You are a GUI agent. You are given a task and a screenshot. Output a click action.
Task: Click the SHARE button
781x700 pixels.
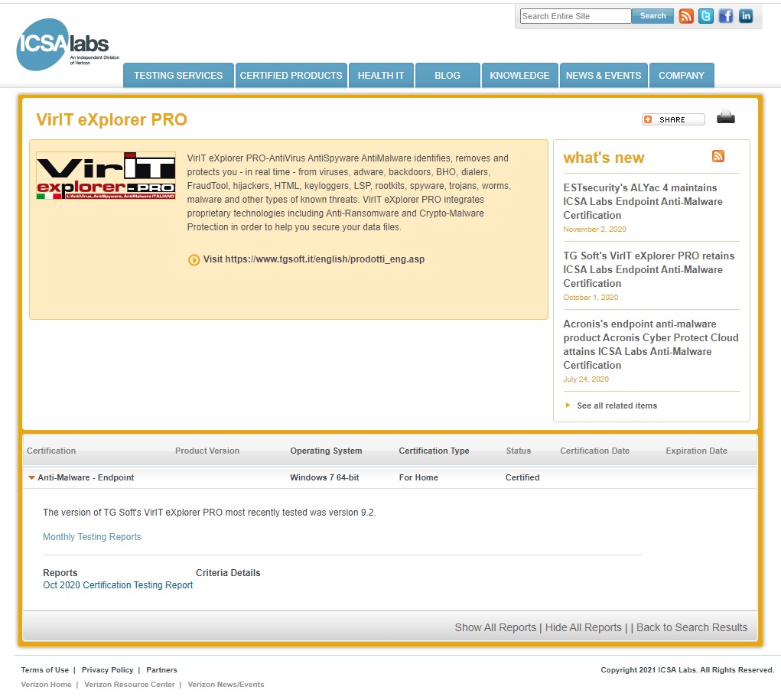673,119
